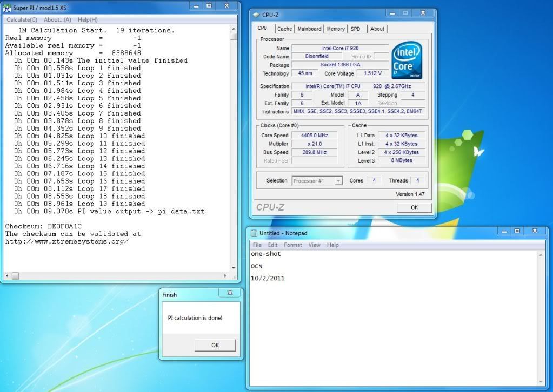Click the '1M Calculation Start' line
Screen dimensions: 553x392
click(97, 30)
